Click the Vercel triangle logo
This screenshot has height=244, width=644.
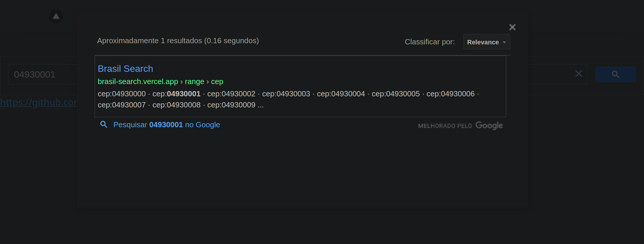coord(56,16)
